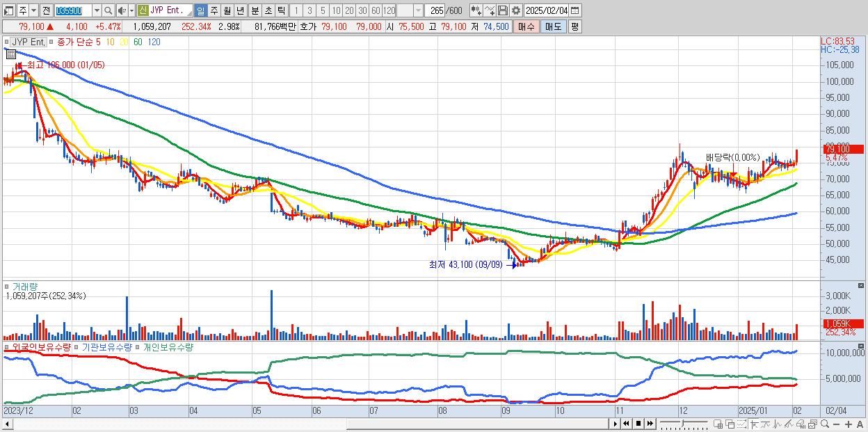
Task: Click the 평 button
Action: coord(574,26)
